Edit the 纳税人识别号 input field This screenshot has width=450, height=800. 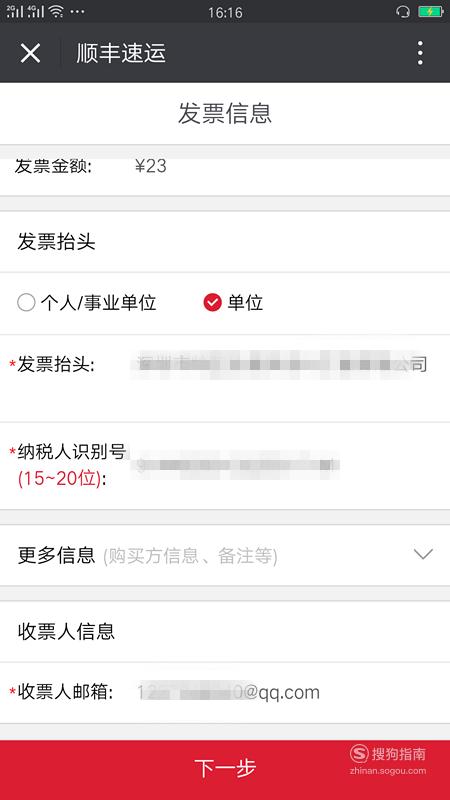pyautogui.click(x=235, y=465)
